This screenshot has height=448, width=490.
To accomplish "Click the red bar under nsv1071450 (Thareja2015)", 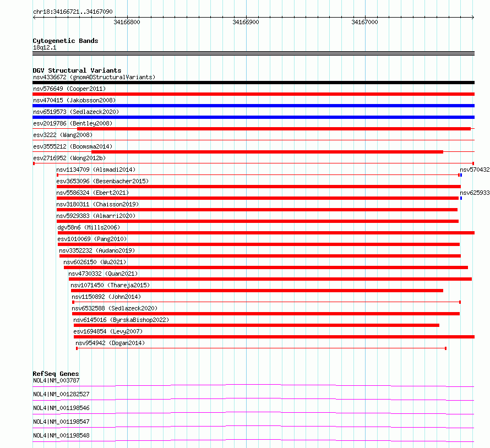I will point(257,291).
